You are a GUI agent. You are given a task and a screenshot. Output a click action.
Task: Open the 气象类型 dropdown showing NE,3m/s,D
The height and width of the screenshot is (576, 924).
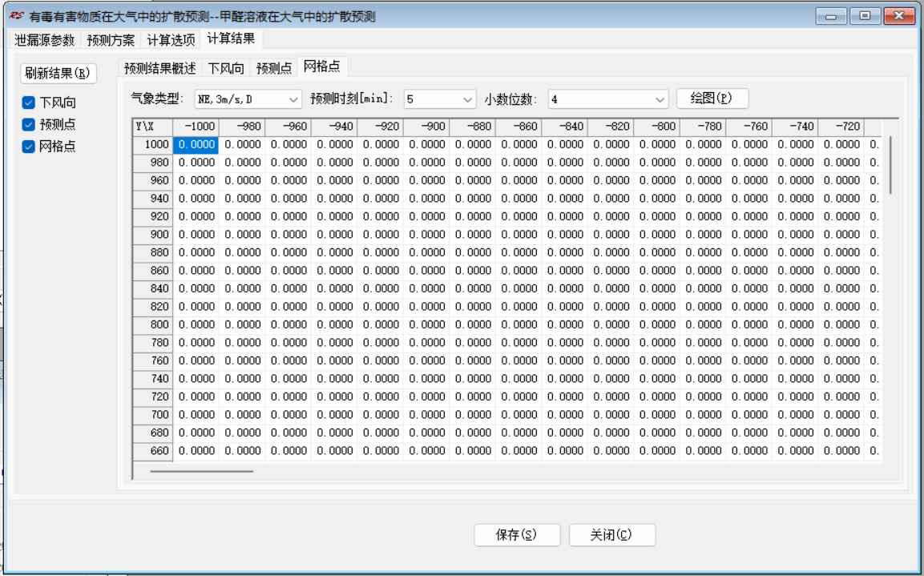click(x=248, y=99)
